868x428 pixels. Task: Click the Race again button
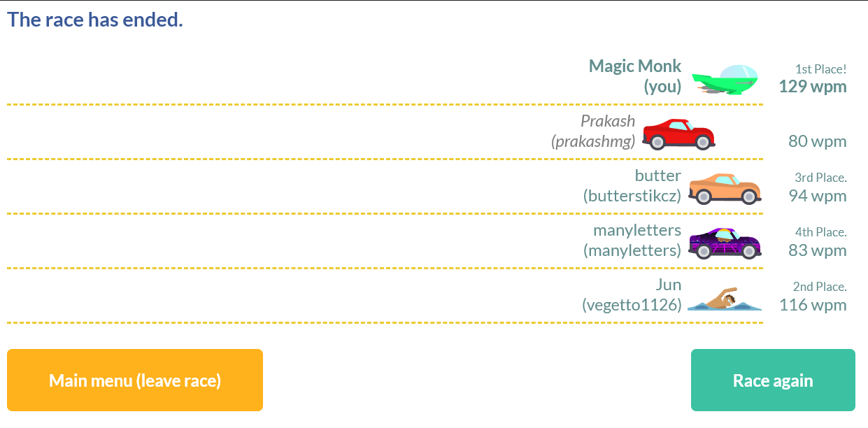(773, 380)
